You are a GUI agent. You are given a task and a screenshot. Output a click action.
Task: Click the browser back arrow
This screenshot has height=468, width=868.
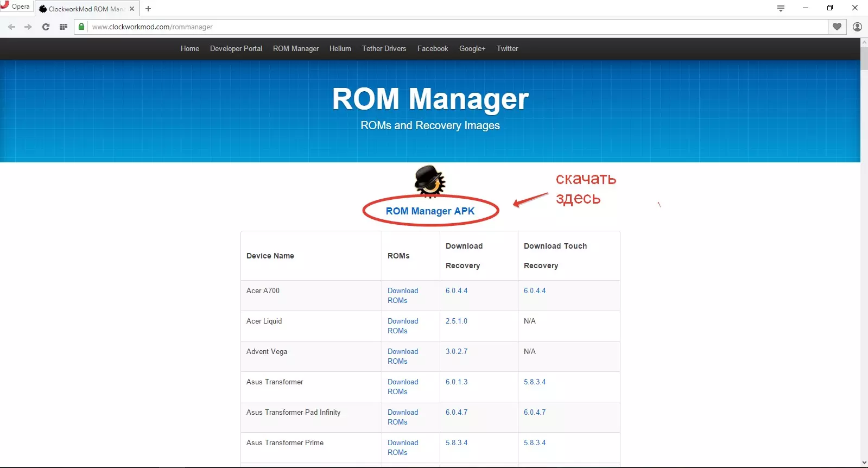coord(11,27)
